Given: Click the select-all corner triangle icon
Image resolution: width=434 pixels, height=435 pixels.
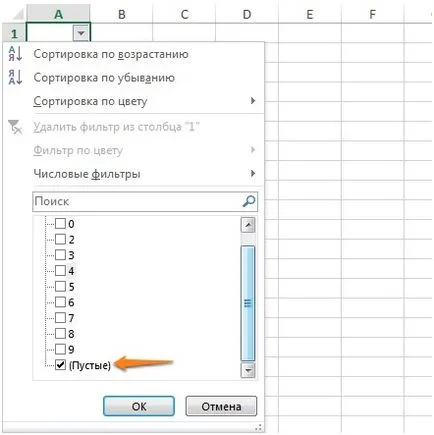Looking at the screenshot, I should [17, 14].
